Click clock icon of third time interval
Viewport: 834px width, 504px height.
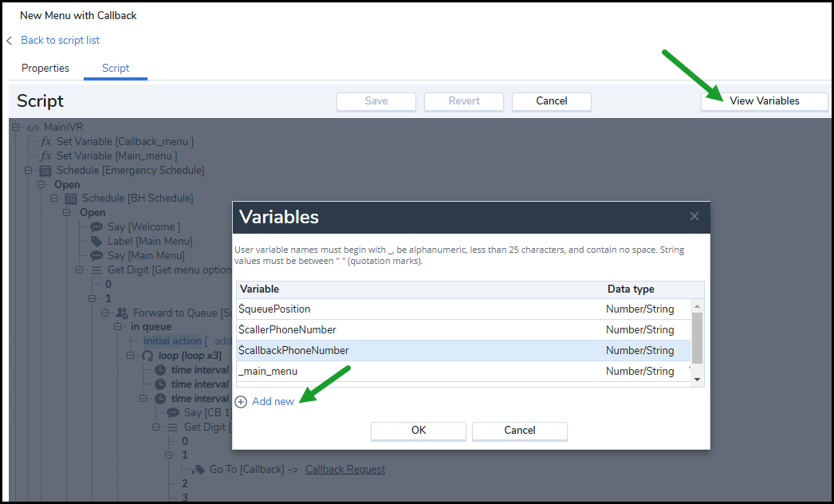pos(160,399)
